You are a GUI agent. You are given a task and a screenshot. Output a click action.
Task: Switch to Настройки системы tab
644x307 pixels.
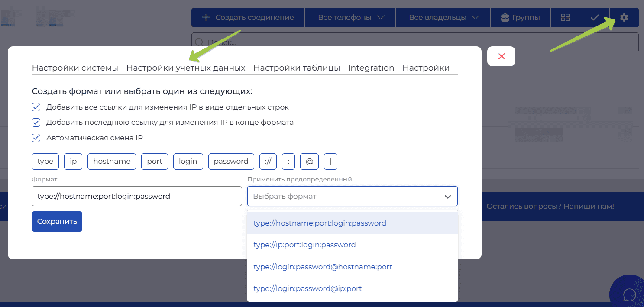pyautogui.click(x=75, y=68)
